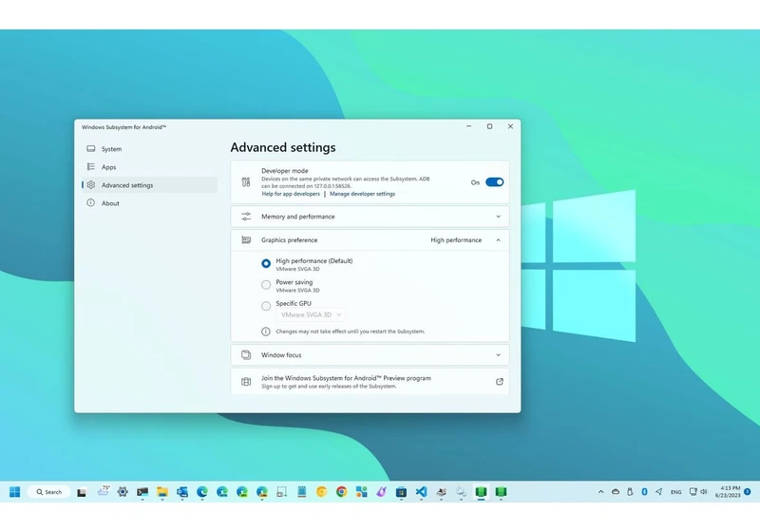The image size is (760, 532).
Task: Open the System page in sidebar
Action: pos(150,149)
